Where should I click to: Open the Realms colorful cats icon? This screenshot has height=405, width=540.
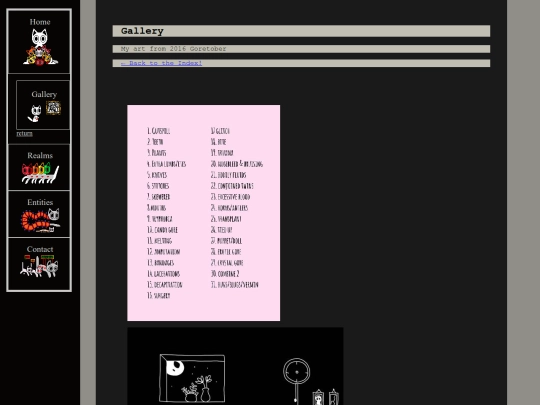click(40, 173)
